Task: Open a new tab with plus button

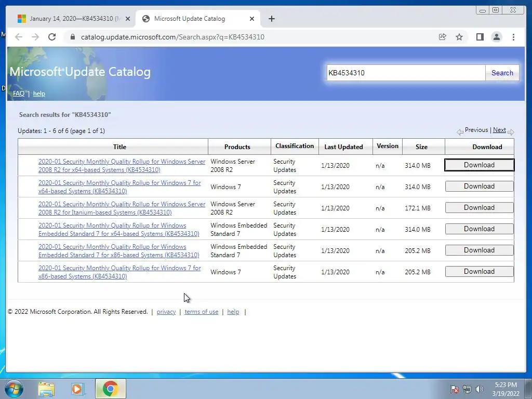Action: click(271, 19)
